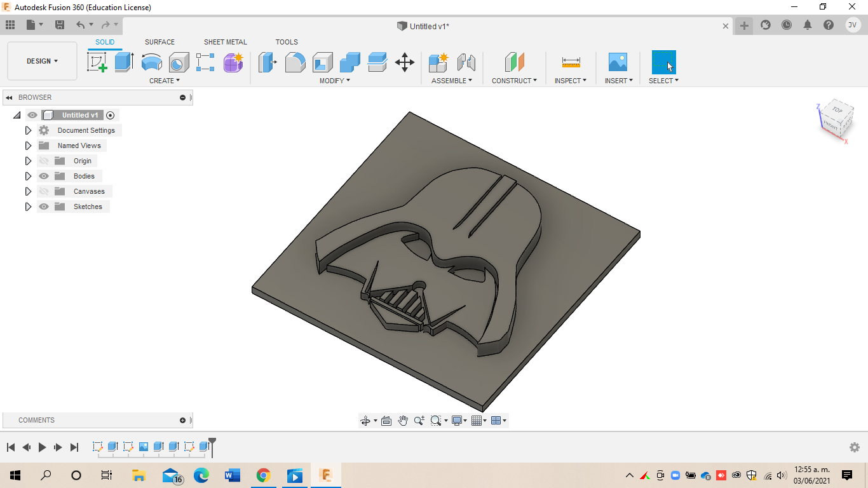Click the TOP face of ViewCube

coord(837,110)
